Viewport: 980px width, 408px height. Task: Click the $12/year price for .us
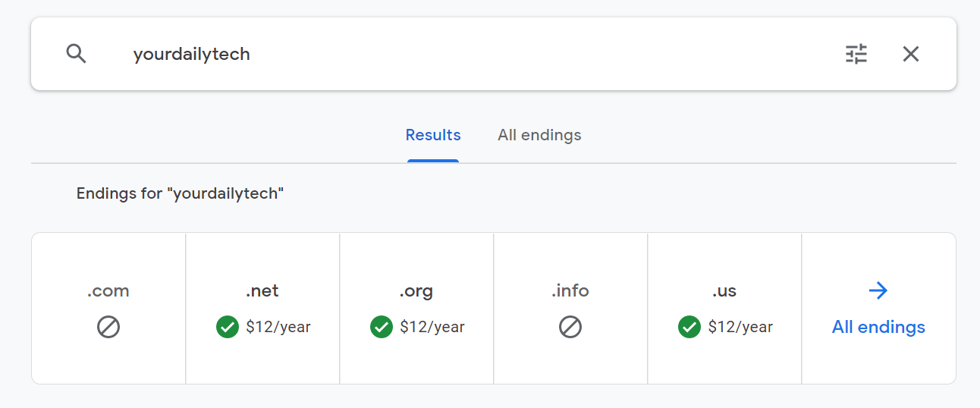coord(740,328)
